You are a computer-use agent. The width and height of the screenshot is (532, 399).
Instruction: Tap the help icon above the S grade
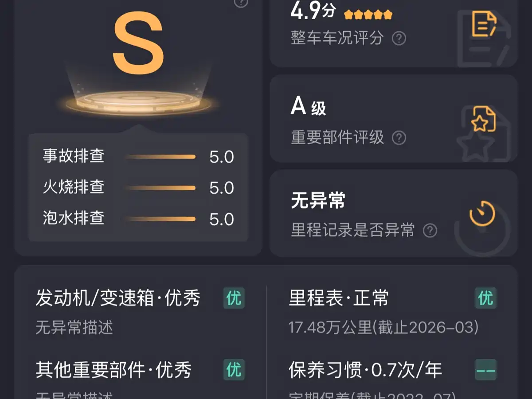pyautogui.click(x=241, y=3)
